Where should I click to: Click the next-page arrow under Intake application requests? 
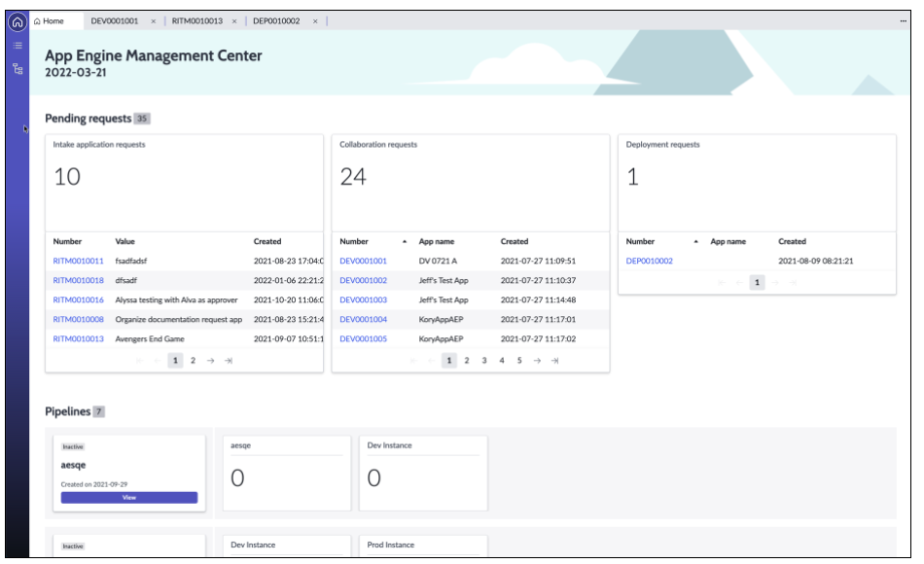(x=210, y=360)
